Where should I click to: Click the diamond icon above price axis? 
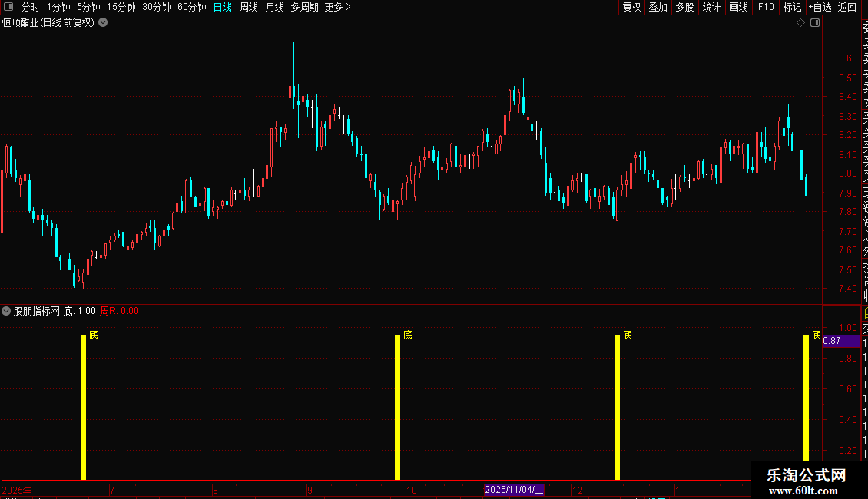[800, 23]
